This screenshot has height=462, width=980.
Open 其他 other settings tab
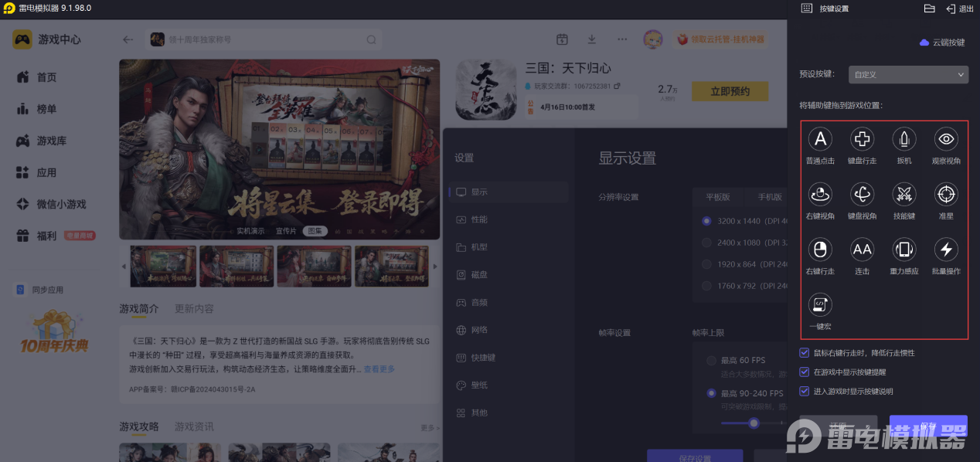(x=509, y=413)
